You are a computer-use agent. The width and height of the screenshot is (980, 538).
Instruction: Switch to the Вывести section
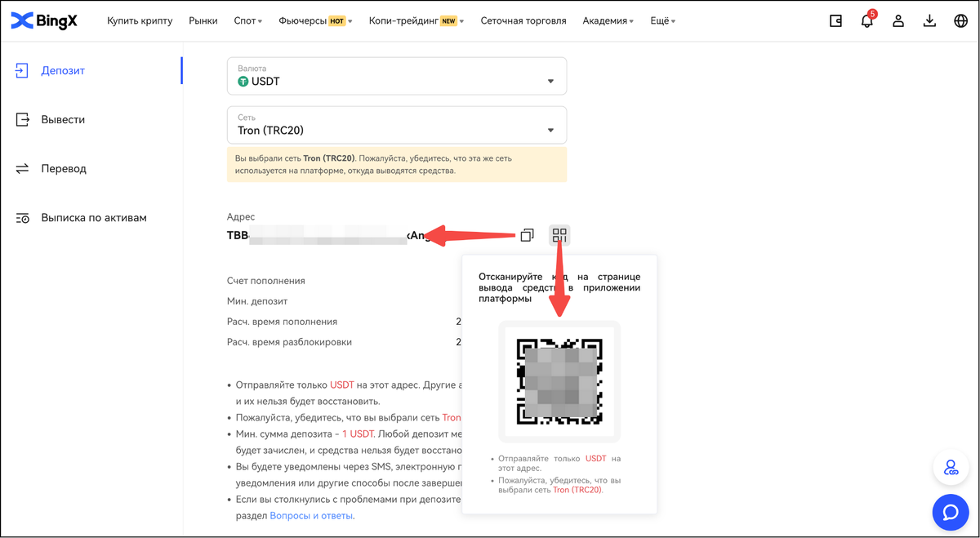pyautogui.click(x=65, y=119)
